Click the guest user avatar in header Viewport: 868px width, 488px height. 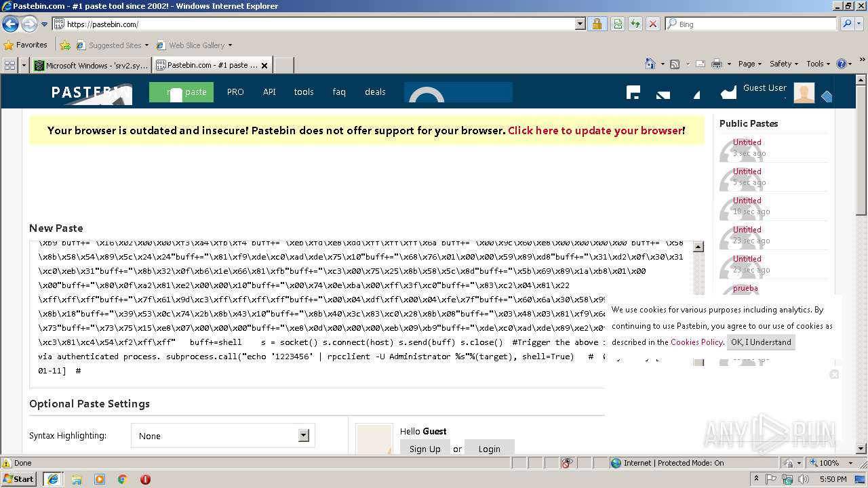click(x=804, y=93)
